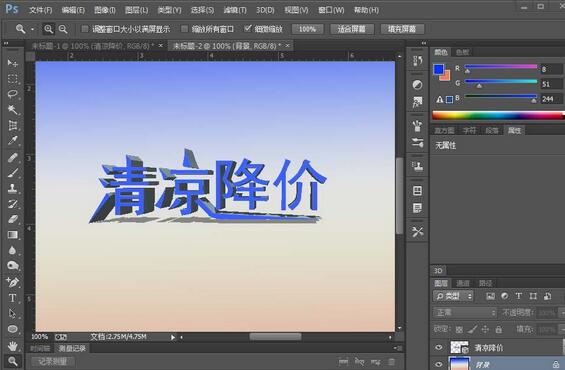Image resolution: width=565 pixels, height=370 pixels.
Task: Select the Lasso tool
Action: [13, 94]
